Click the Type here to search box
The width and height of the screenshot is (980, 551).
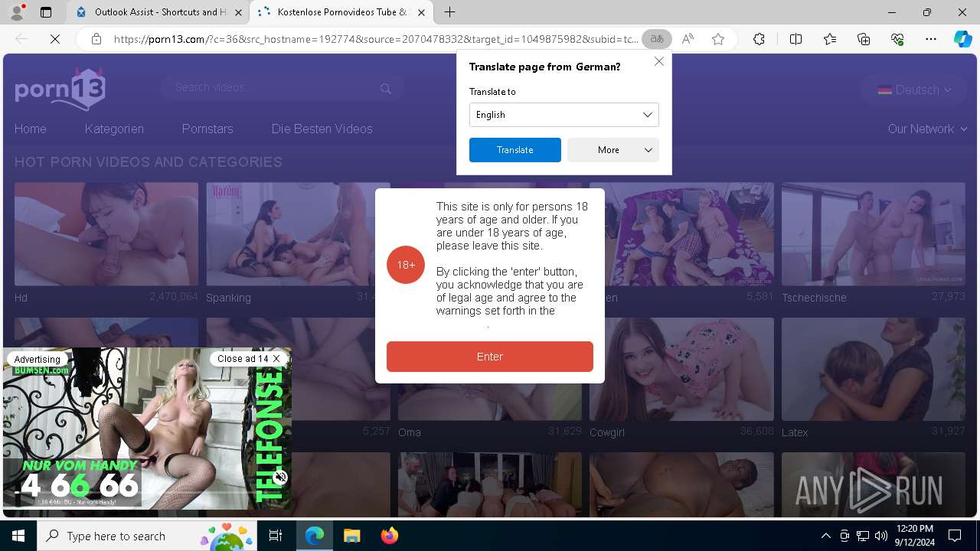146,536
